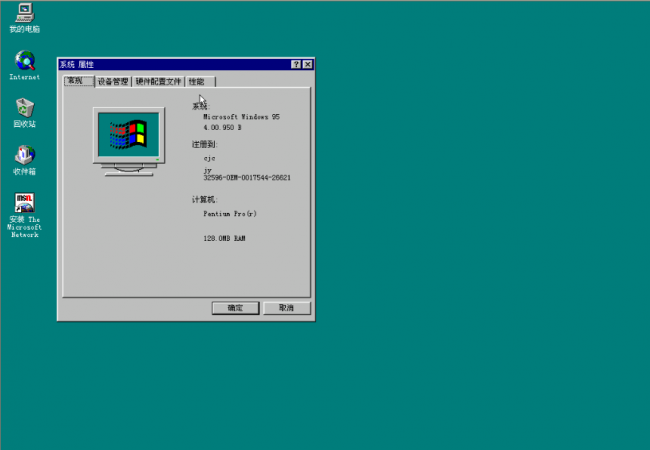The height and width of the screenshot is (450, 650).
Task: Click the question mark help button in title bar
Action: tap(296, 64)
